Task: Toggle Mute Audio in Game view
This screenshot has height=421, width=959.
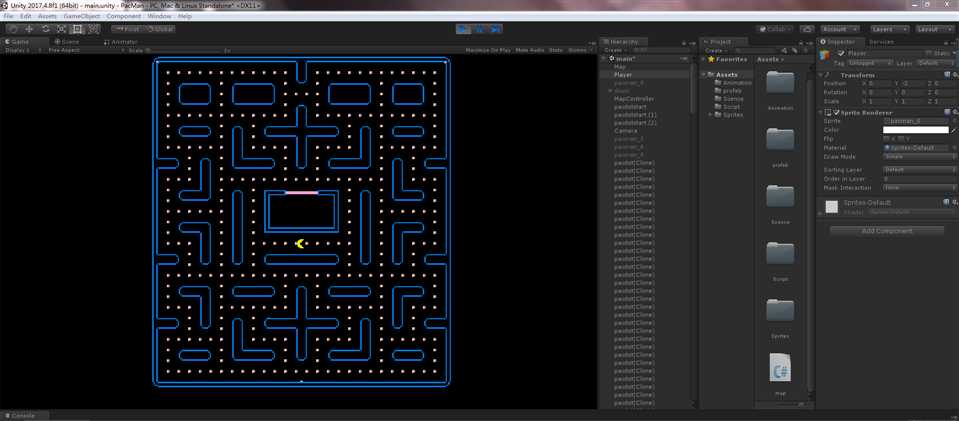Action: (530, 50)
